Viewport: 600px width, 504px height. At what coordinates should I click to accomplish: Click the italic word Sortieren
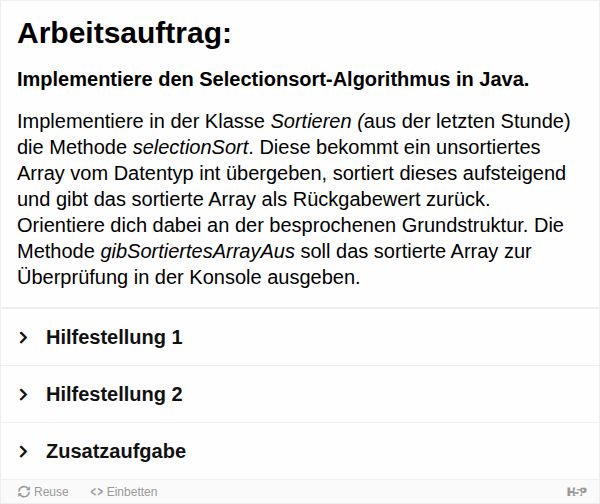[x=311, y=121]
